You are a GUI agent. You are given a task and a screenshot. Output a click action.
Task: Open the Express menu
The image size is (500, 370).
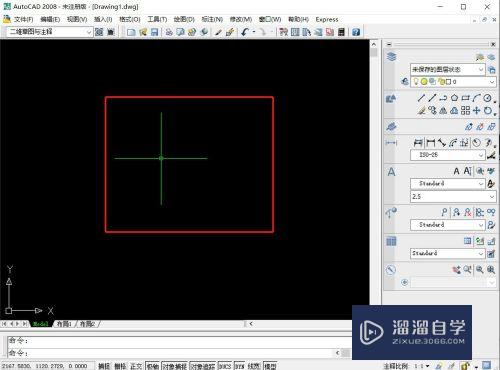click(327, 19)
